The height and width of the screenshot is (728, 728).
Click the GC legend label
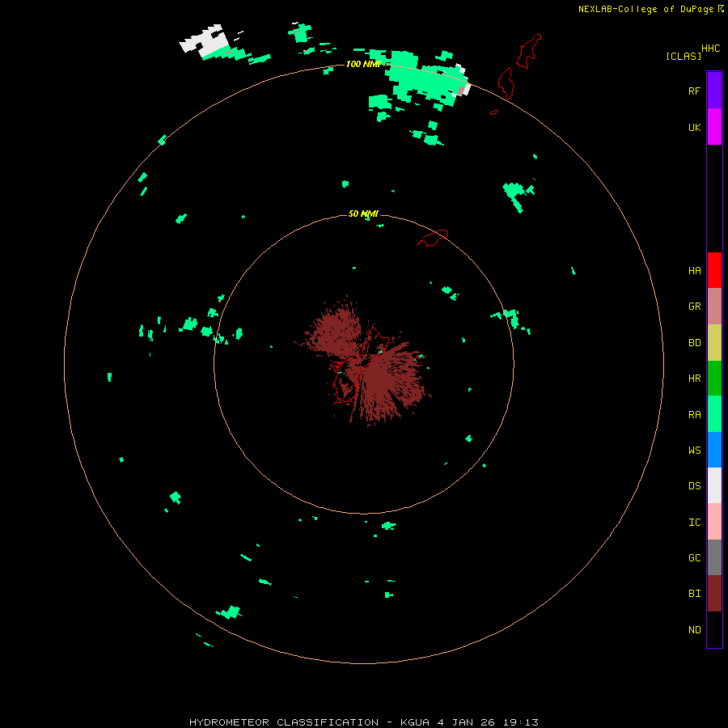[694, 558]
